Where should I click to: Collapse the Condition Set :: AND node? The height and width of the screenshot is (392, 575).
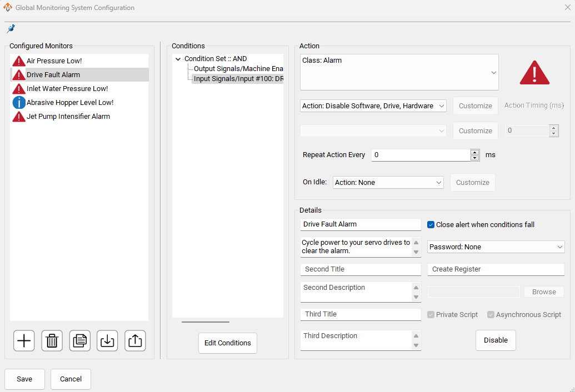(x=178, y=59)
